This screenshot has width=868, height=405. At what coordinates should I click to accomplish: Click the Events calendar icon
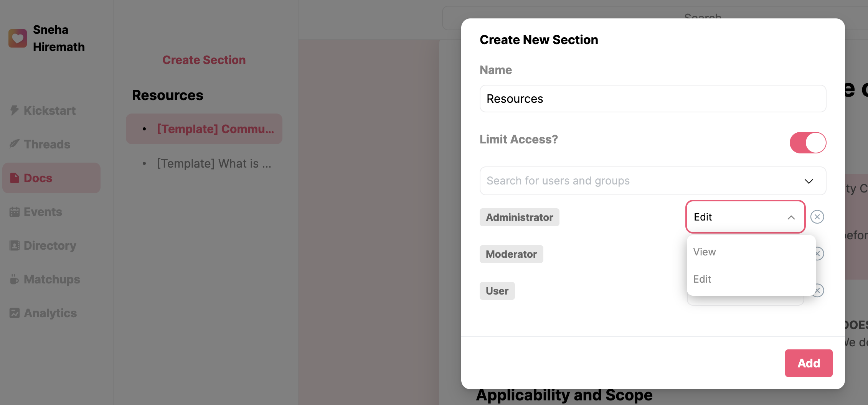point(15,212)
